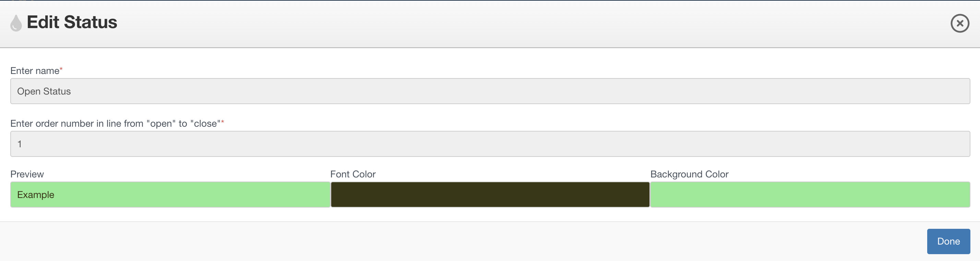The width and height of the screenshot is (980, 261).
Task: Click the green Example preview box
Action: point(170,195)
